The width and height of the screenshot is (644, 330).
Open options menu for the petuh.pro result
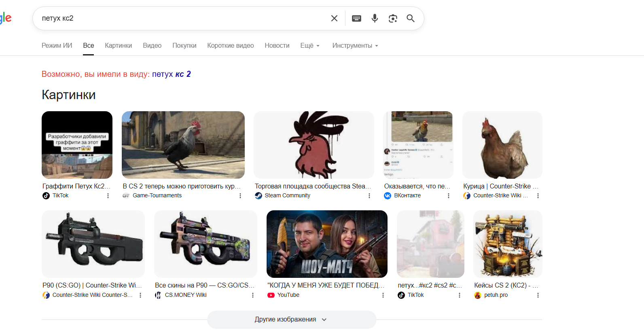coord(538,295)
